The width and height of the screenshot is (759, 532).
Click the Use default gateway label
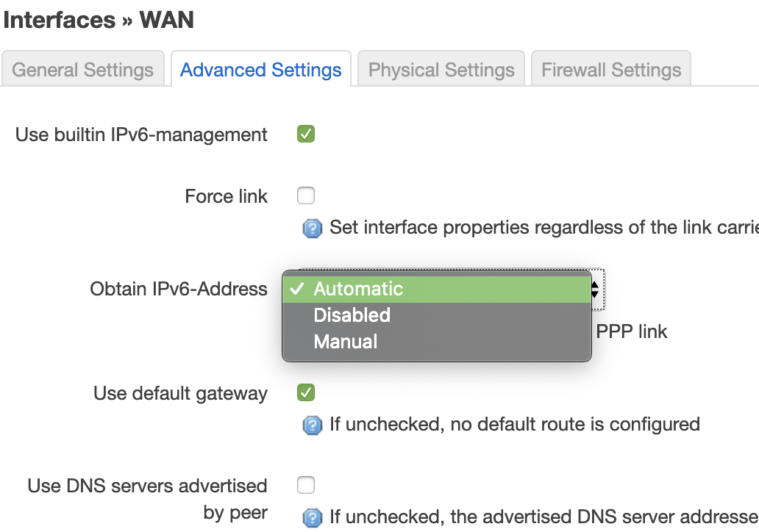pos(180,394)
